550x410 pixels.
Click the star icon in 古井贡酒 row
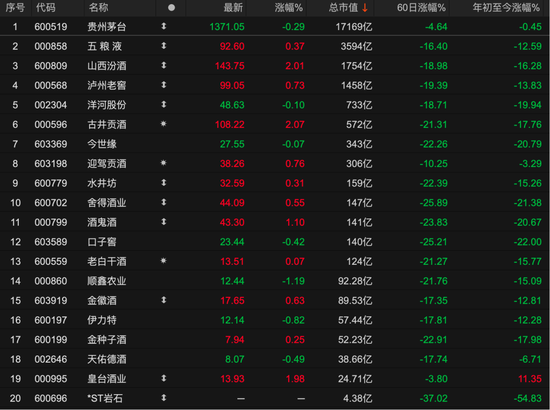[163, 124]
